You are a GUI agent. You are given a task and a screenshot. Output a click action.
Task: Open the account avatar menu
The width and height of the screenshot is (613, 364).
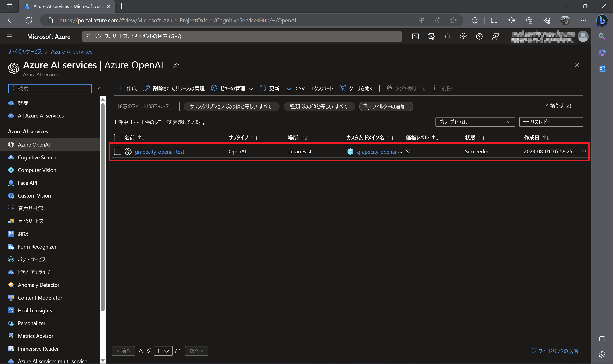tap(583, 37)
